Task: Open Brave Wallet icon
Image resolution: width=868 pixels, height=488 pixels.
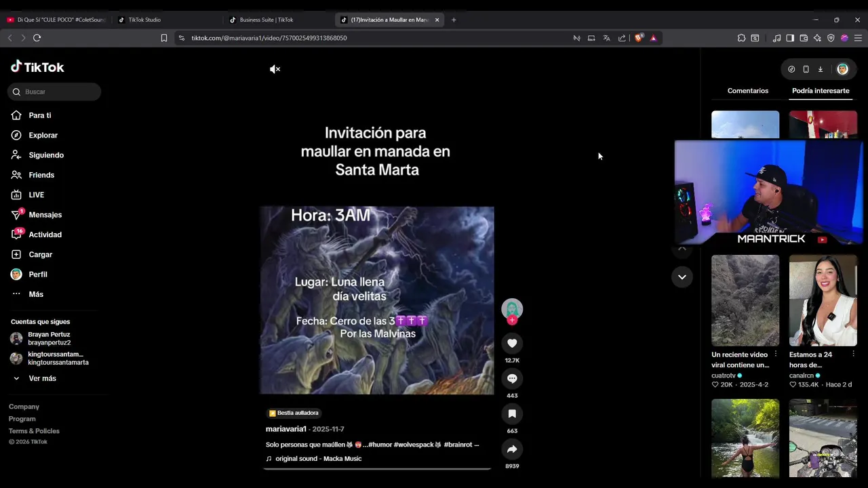Action: pos(804,38)
